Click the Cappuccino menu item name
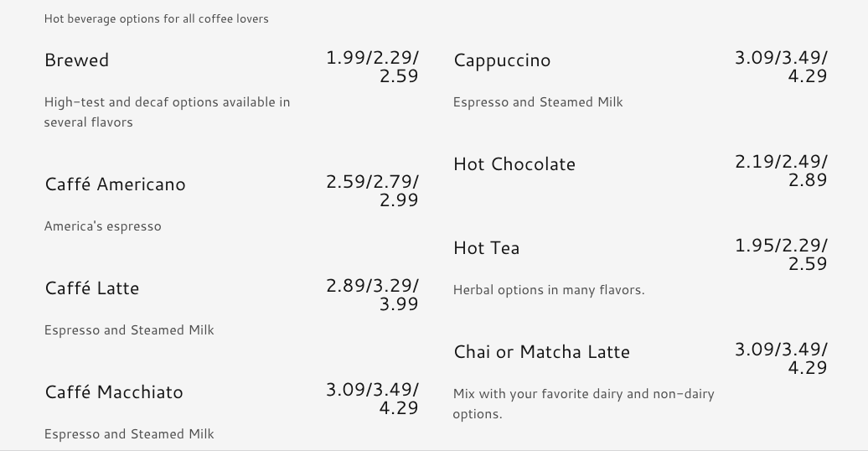868x451 pixels. click(502, 60)
